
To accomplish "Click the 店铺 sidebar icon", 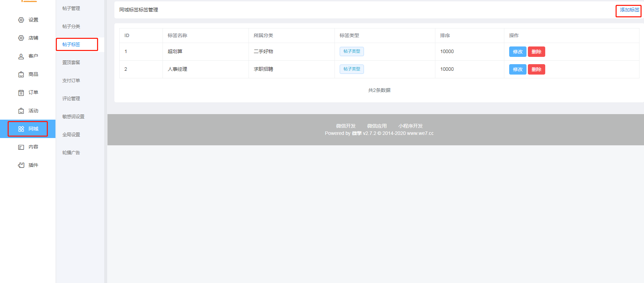I will coord(21,38).
